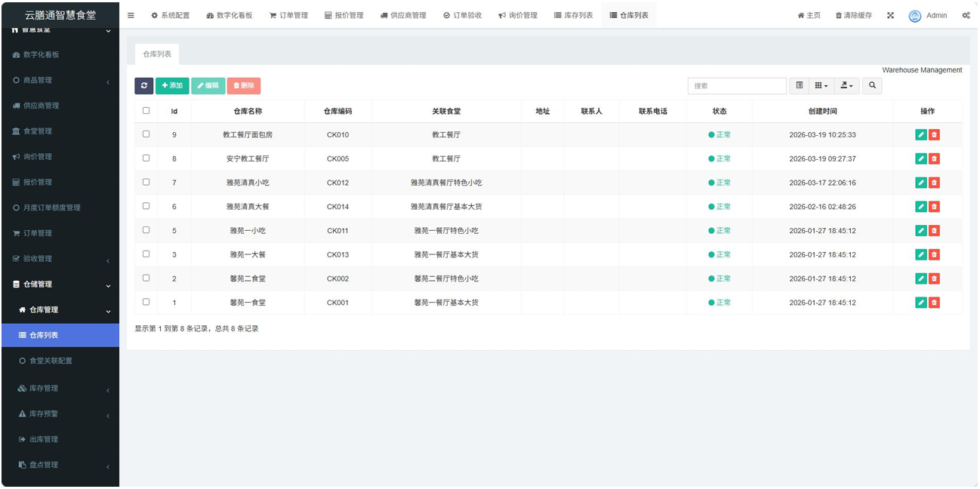Click the red trash icon for 馨苑一食堂
Screen dimensions: 980x489
(934, 303)
